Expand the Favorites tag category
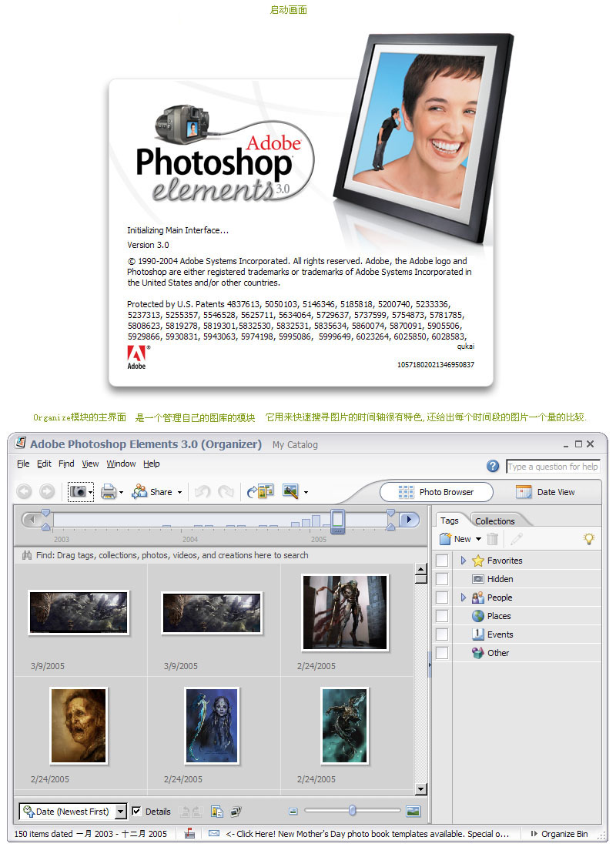 coord(463,560)
